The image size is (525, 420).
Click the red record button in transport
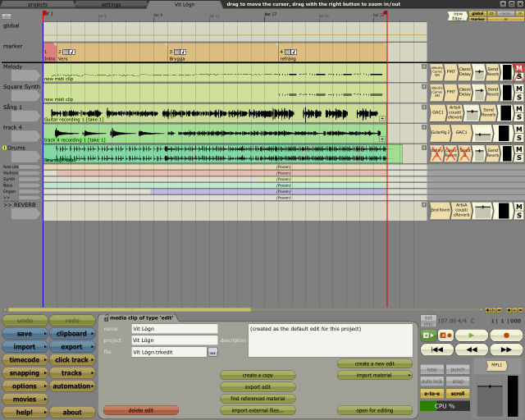tap(506, 336)
